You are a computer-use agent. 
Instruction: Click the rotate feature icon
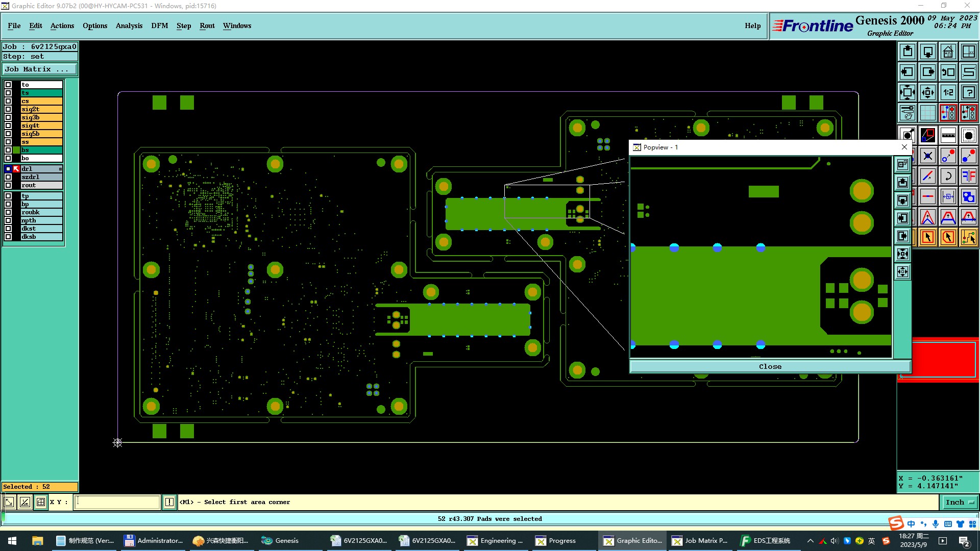[948, 177]
